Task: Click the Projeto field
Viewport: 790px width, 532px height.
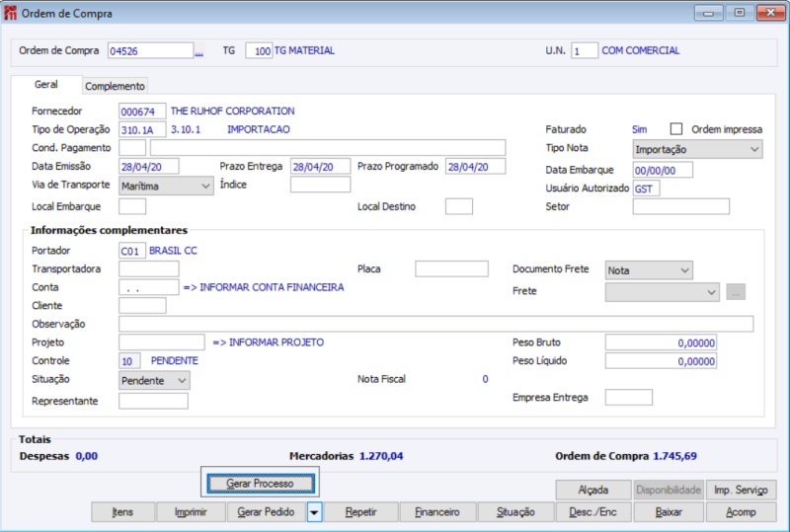Action: (x=162, y=342)
